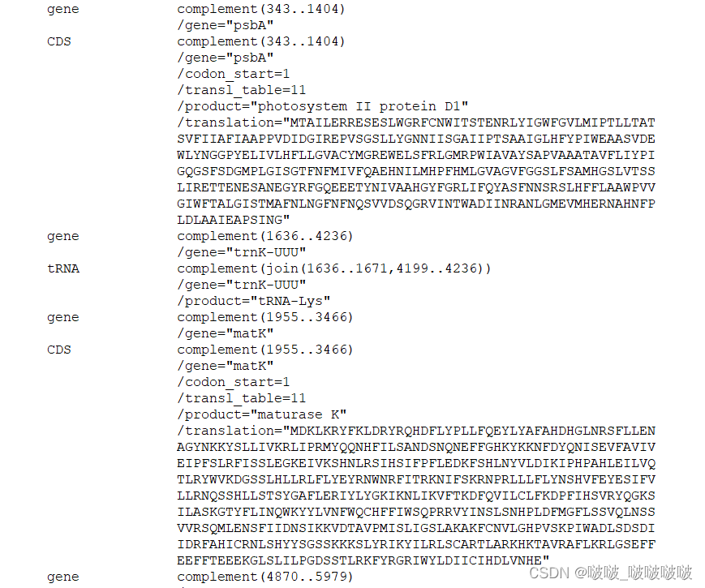Viewport: 705px width, 588px height.
Task: Click the complement(1636..4236) gene location
Action: (264, 236)
